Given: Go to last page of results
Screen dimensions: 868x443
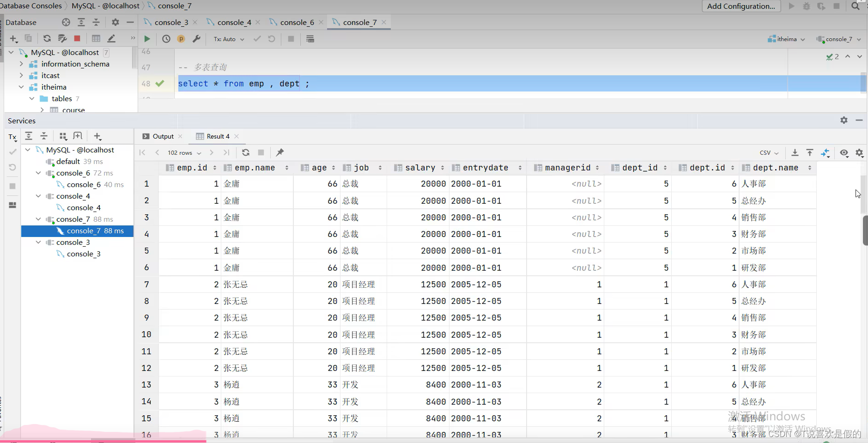Looking at the screenshot, I should pyautogui.click(x=226, y=152).
